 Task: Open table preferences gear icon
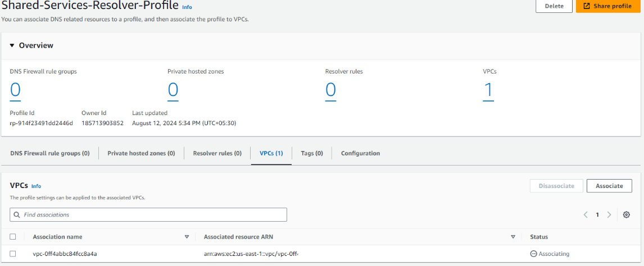pos(626,215)
